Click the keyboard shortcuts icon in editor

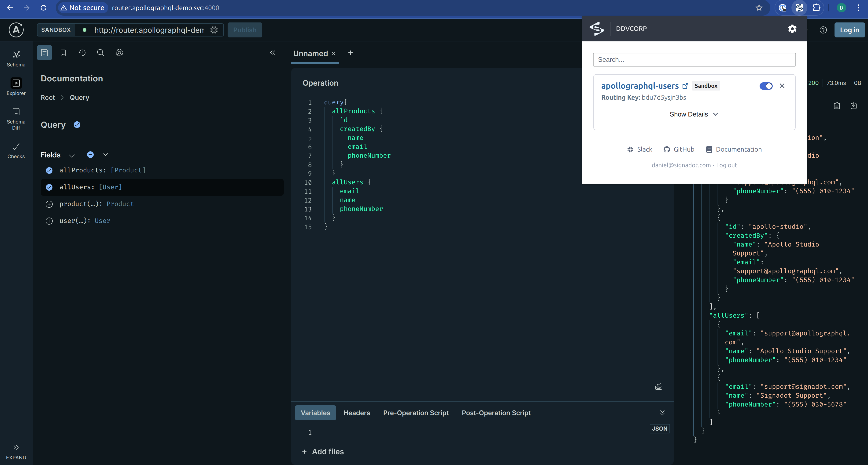(x=658, y=387)
